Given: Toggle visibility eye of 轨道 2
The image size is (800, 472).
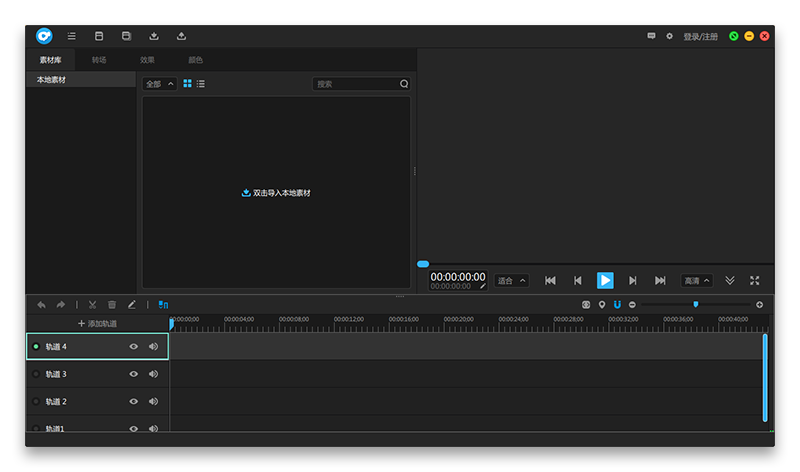Looking at the screenshot, I should [x=134, y=402].
